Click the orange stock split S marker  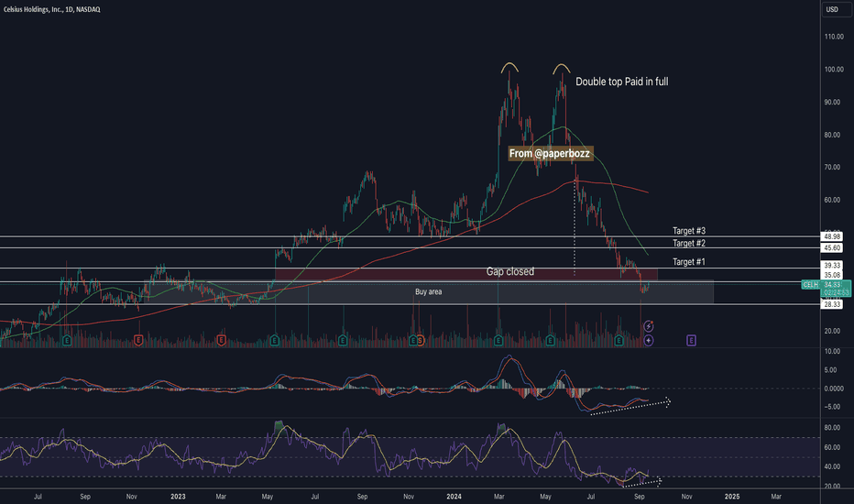click(x=420, y=341)
